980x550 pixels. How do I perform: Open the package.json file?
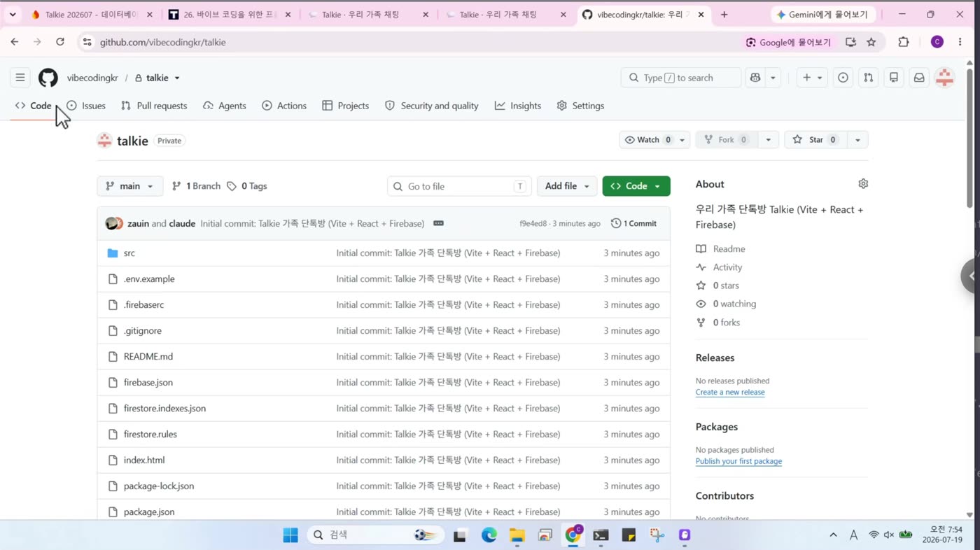149,512
